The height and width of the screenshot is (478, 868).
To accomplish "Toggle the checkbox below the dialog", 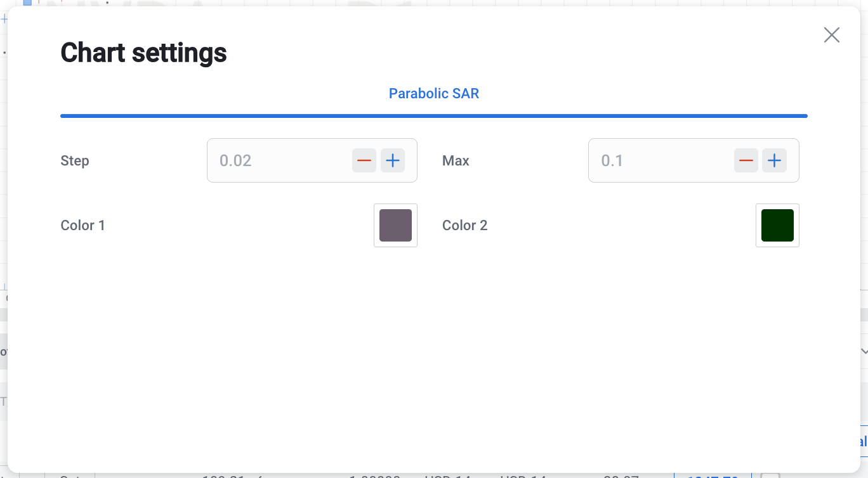I will click(770, 475).
